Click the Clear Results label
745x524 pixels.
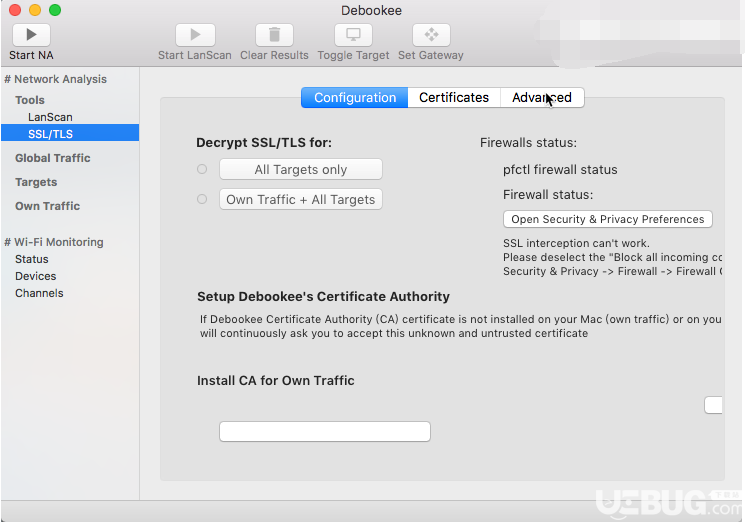[x=274, y=55]
